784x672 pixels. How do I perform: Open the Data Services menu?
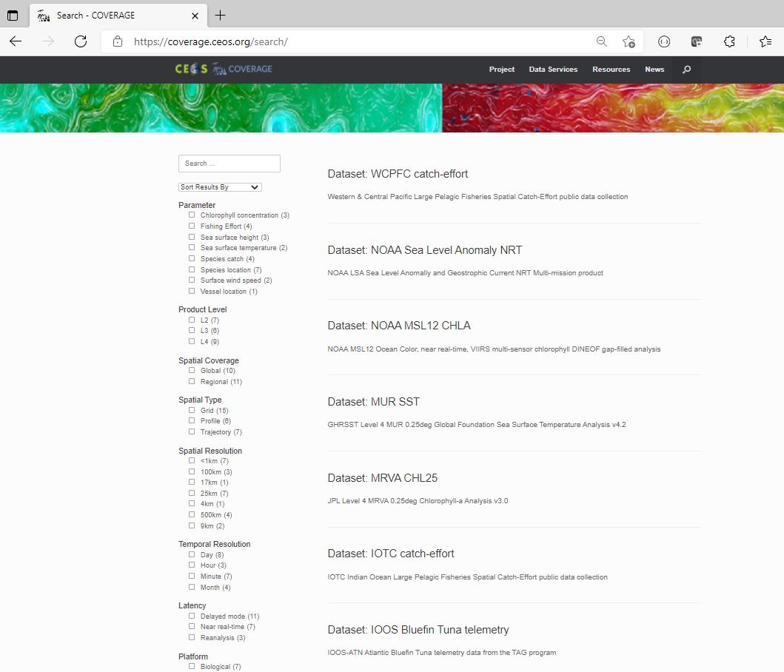553,70
